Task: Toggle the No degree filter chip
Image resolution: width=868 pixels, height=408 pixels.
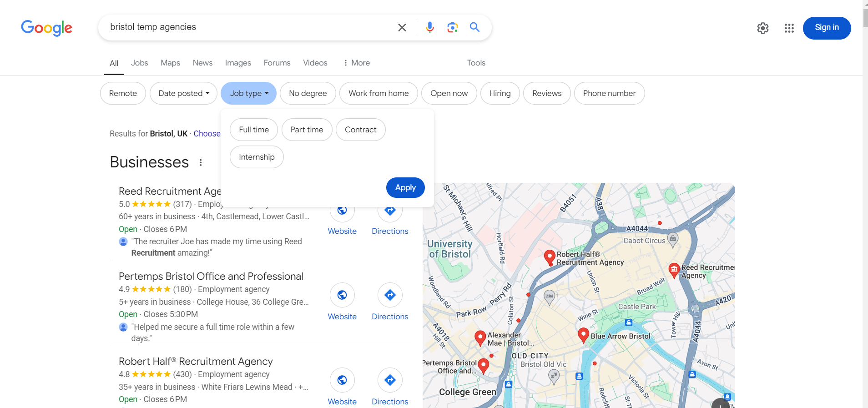Action: [308, 93]
